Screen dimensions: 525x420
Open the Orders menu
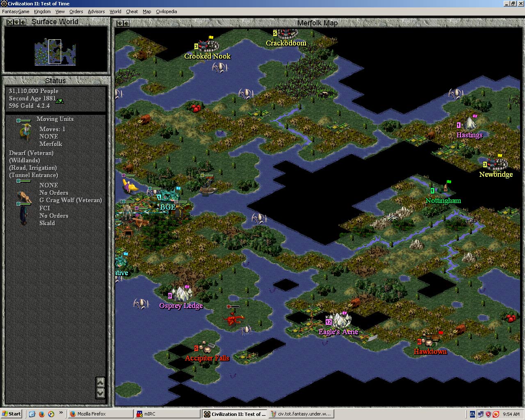(x=76, y=11)
